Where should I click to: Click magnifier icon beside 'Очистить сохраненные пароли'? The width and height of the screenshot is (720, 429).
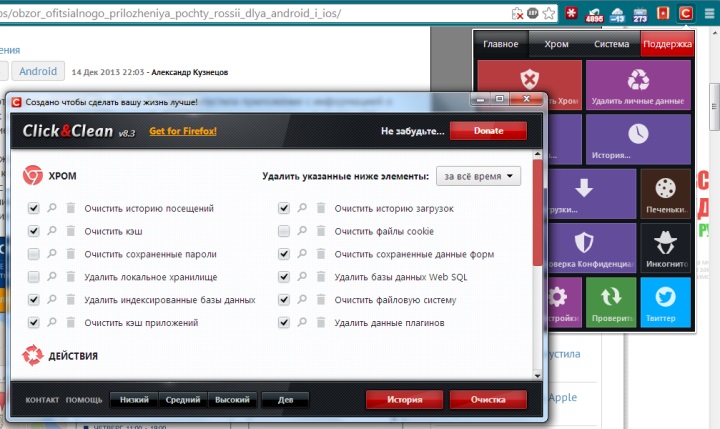52,254
